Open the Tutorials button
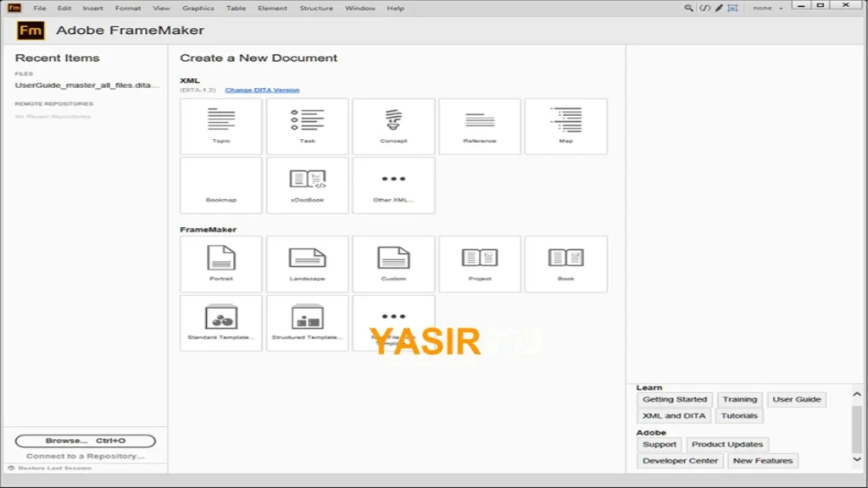Viewport: 868px width, 488px height. pyautogui.click(x=739, y=416)
